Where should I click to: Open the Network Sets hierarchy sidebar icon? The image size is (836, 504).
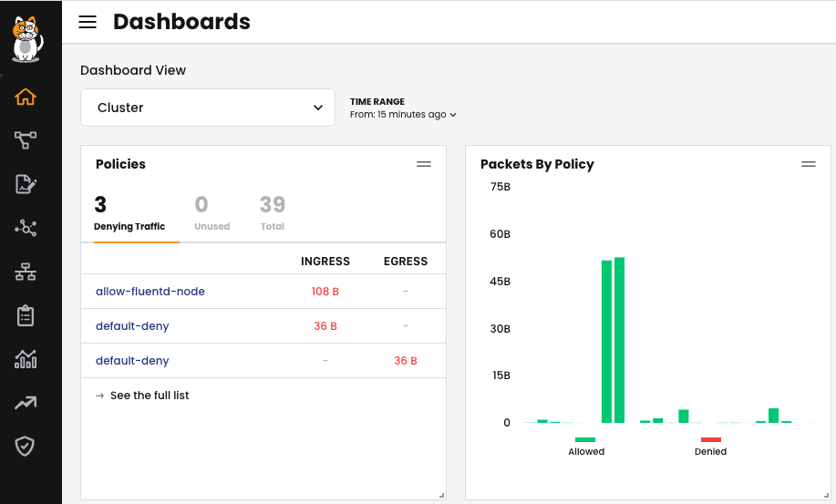(x=25, y=272)
